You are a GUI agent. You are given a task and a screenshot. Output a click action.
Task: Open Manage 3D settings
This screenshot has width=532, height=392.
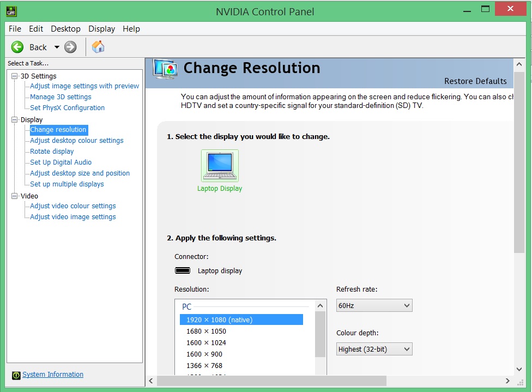pyautogui.click(x=61, y=97)
